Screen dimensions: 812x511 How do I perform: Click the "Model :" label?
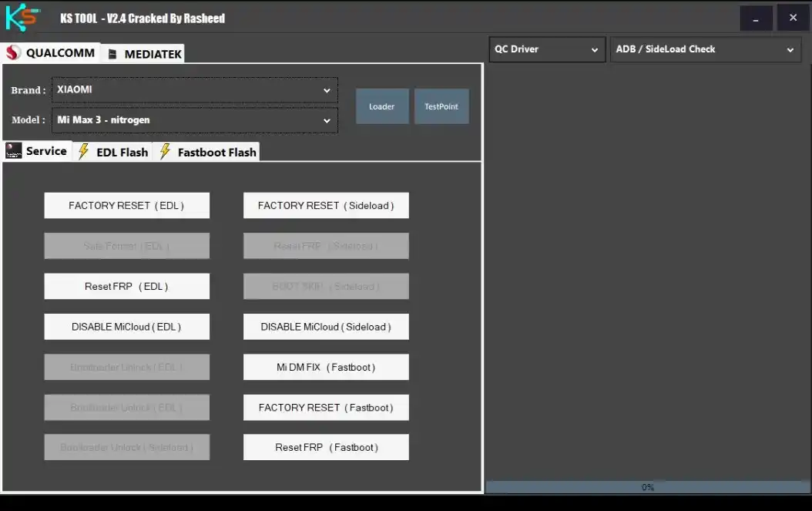pos(29,119)
